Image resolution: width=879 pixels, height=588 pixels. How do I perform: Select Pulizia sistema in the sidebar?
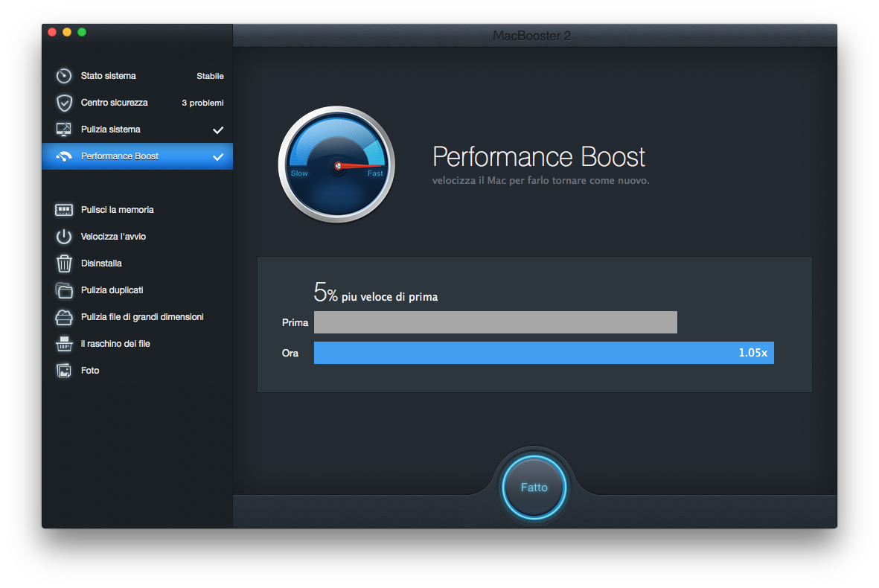(138, 130)
